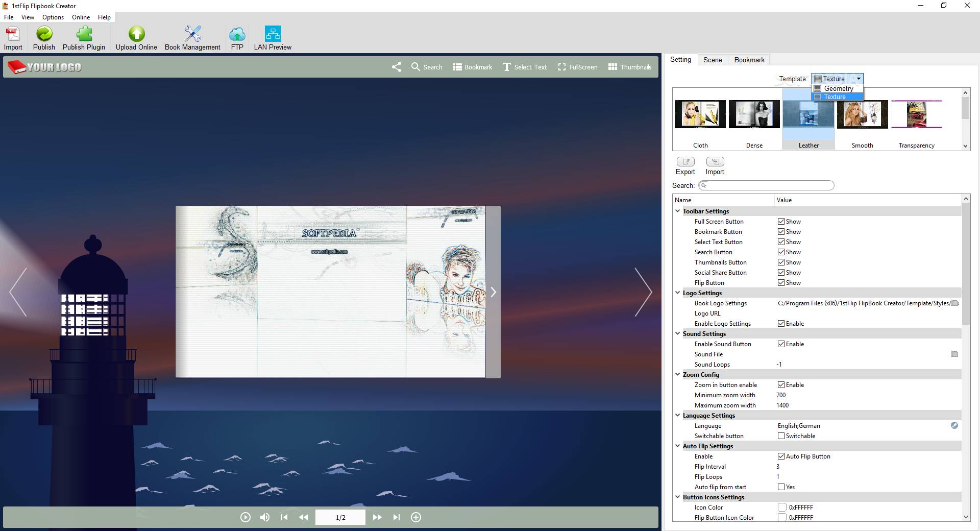Disable Enable Logo Settings checkbox

point(781,324)
